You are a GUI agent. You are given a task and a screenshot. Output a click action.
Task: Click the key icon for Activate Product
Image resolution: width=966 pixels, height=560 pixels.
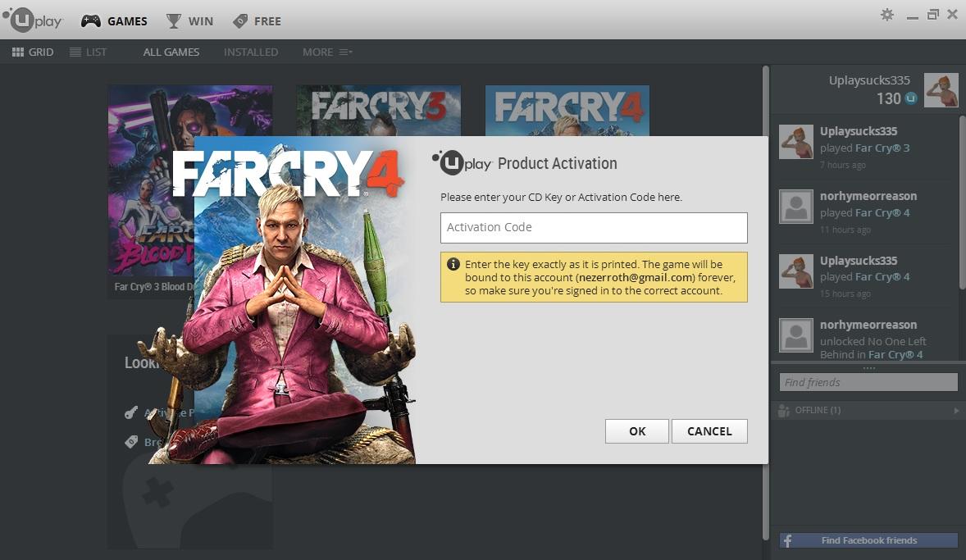click(x=130, y=412)
